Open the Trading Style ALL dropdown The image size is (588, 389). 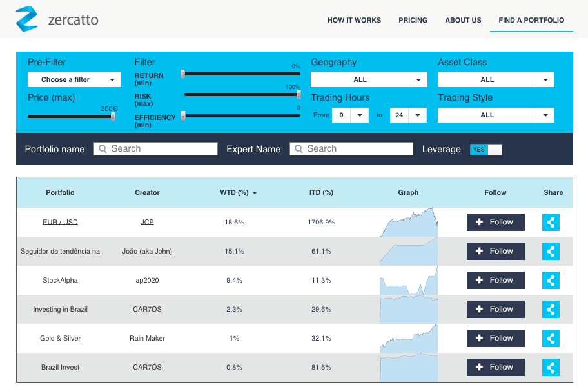pyautogui.click(x=496, y=115)
